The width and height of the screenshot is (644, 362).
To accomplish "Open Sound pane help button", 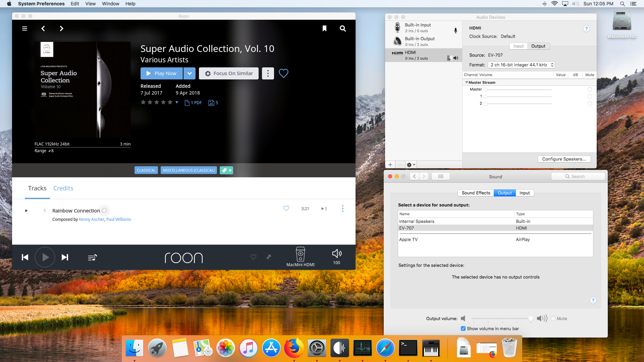I will click(x=593, y=300).
